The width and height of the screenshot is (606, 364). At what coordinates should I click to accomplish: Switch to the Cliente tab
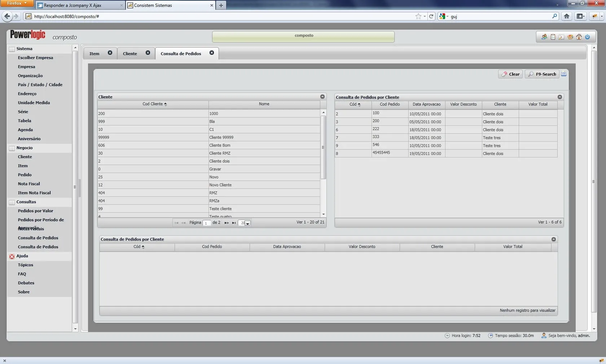pos(130,54)
